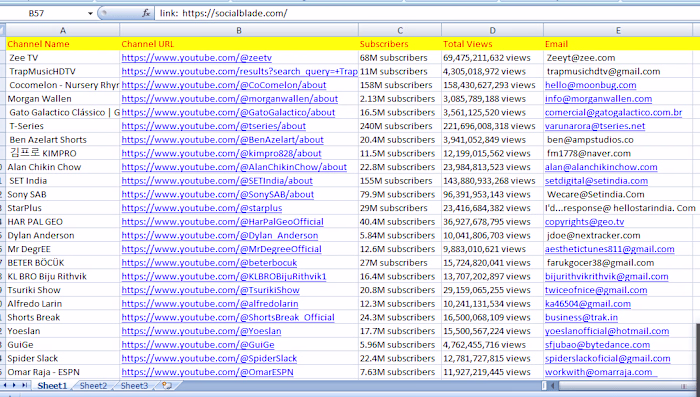Switch to Sheet1 tab
This screenshot has width=700, height=397.
[52, 385]
